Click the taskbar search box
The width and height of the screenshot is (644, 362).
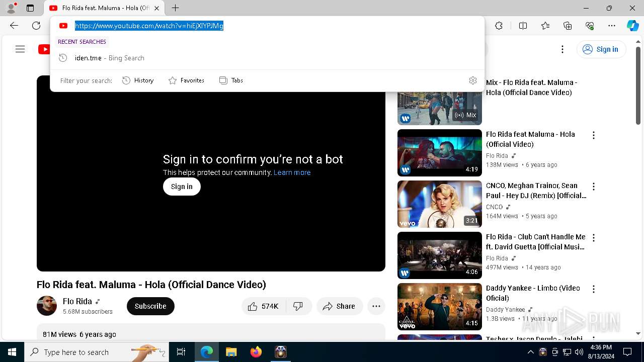(97, 352)
